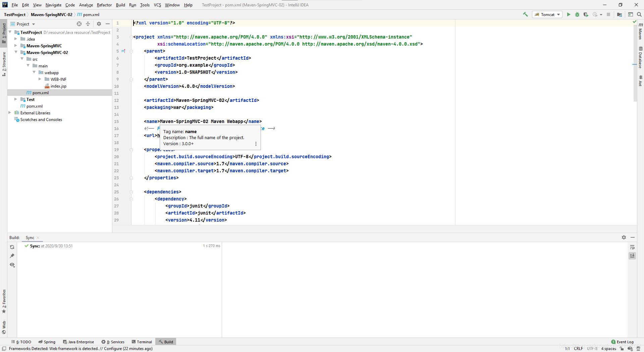Close the Sync tab in Build panel
Viewport: 644px width, 352px height.
point(38,238)
